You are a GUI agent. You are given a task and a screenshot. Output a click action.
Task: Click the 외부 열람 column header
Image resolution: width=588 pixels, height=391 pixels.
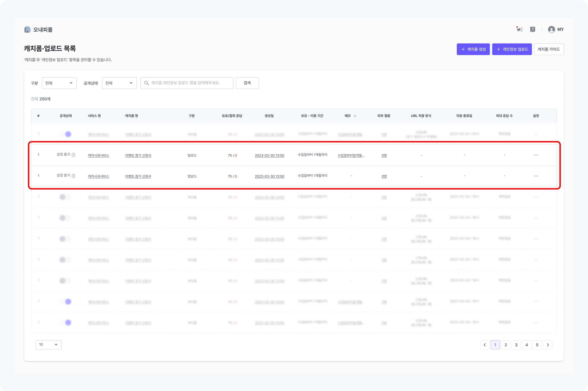384,116
